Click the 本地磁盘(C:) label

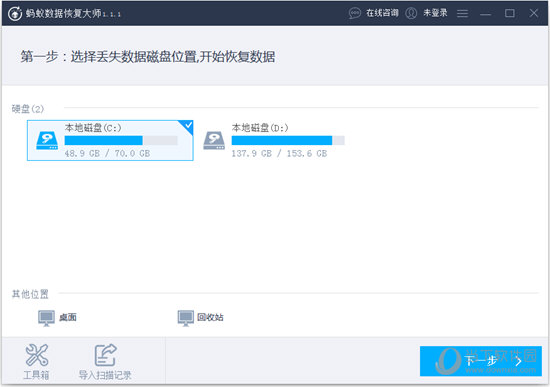93,128
